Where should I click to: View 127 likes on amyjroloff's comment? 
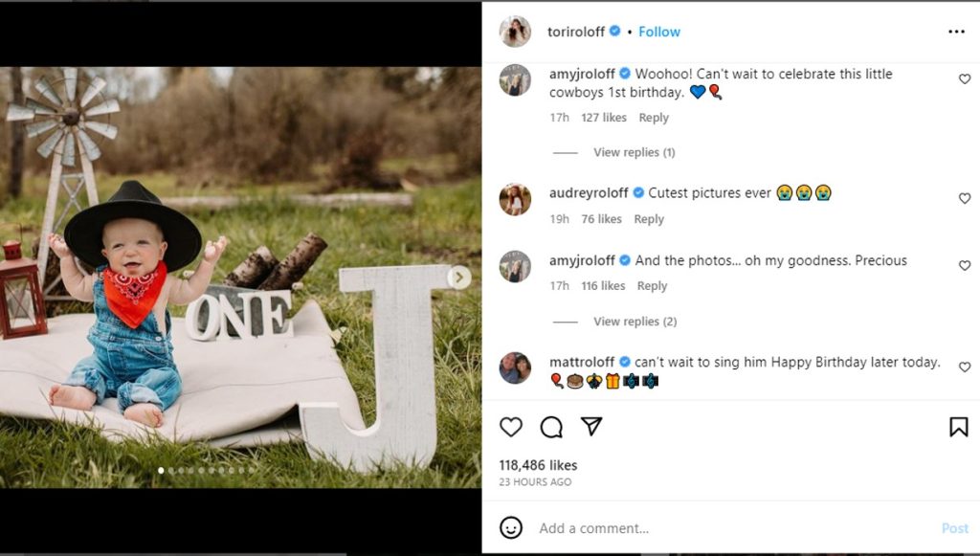[604, 118]
